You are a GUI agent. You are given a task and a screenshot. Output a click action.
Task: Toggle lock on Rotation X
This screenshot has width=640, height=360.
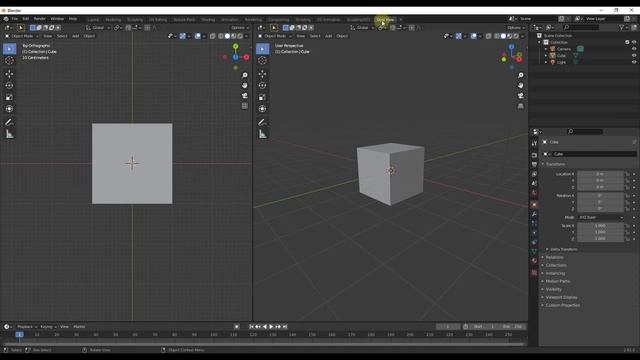(627, 196)
